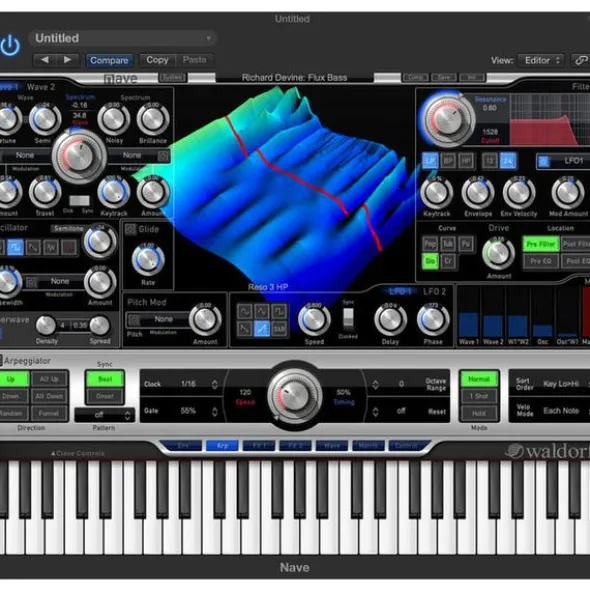Image resolution: width=590 pixels, height=591 pixels.
Task: Switch to the Wave 2 tab
Action: click(41, 87)
